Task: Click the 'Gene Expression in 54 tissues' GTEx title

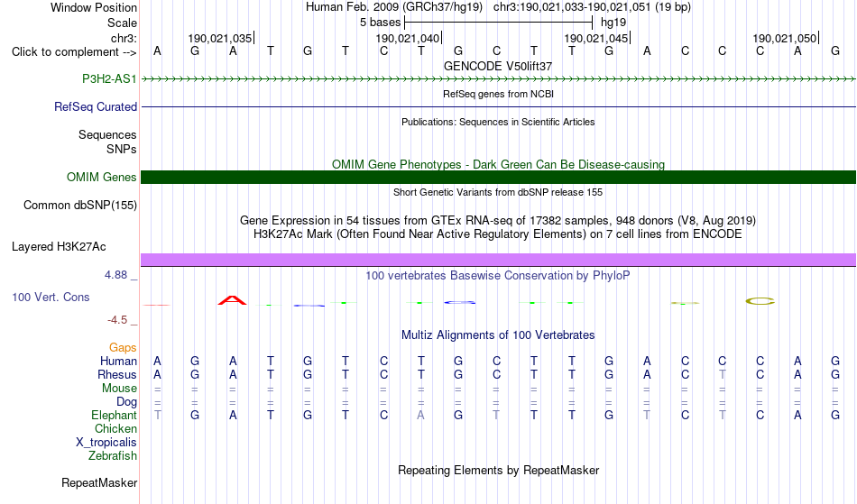Action: coord(498,221)
